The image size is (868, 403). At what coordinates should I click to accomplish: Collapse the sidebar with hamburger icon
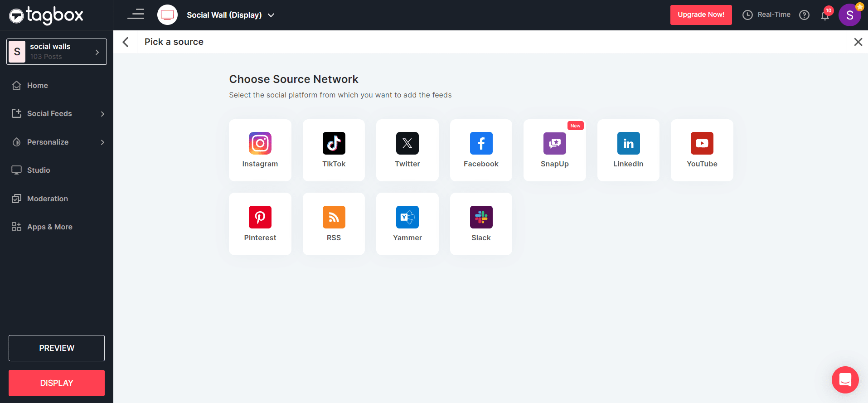[136, 15]
